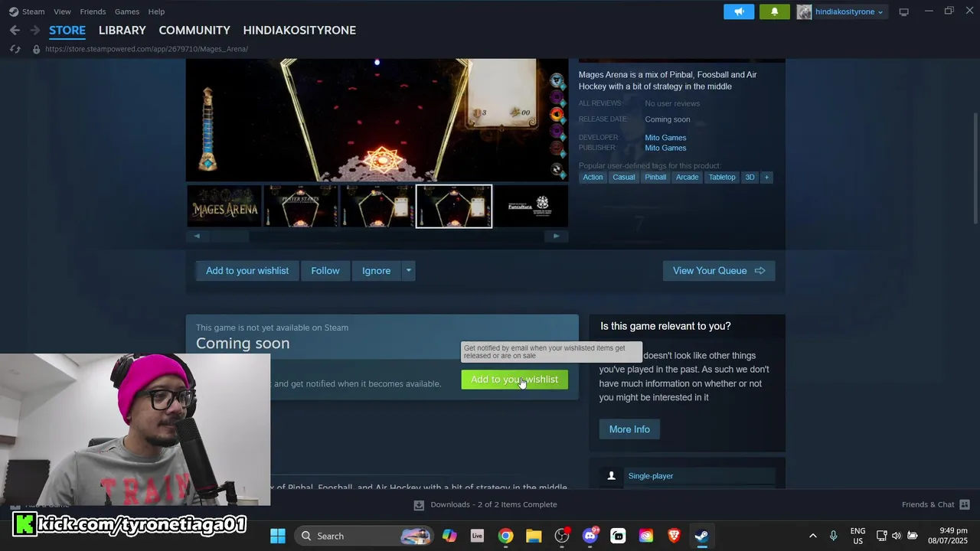Image resolution: width=980 pixels, height=551 pixels.
Task: Click the Big Picture mode monitor icon
Action: (x=903, y=11)
